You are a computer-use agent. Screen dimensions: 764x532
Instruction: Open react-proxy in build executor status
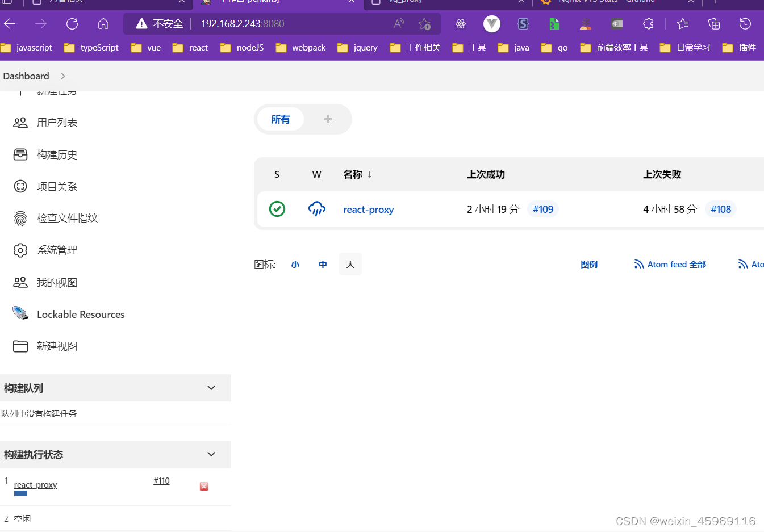tap(35, 485)
